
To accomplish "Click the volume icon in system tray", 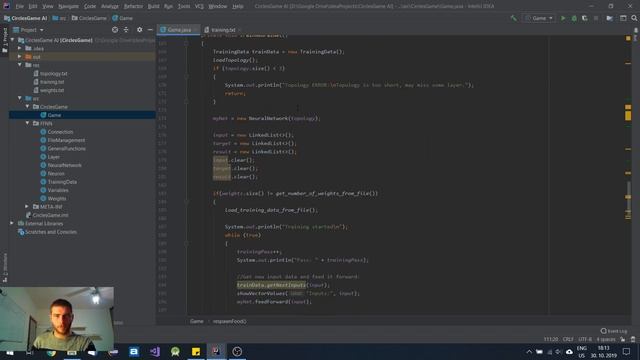I will tap(559, 351).
